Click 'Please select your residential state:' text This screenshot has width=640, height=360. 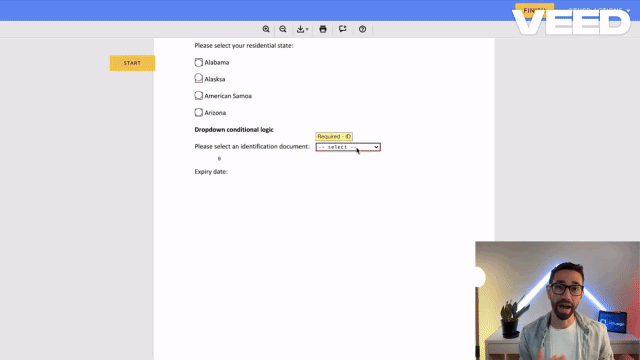[x=244, y=46]
